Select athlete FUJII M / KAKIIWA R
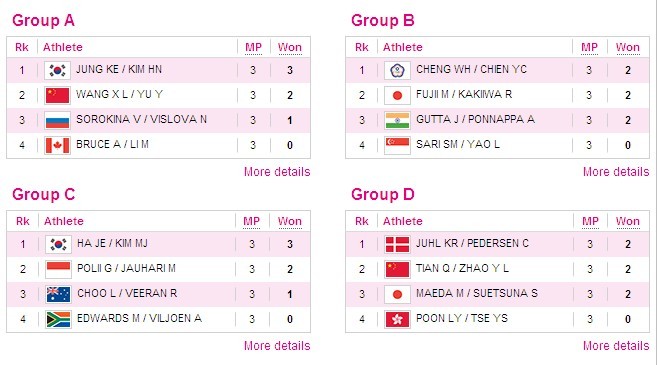Viewport: 657px width, 365px height. (x=464, y=94)
